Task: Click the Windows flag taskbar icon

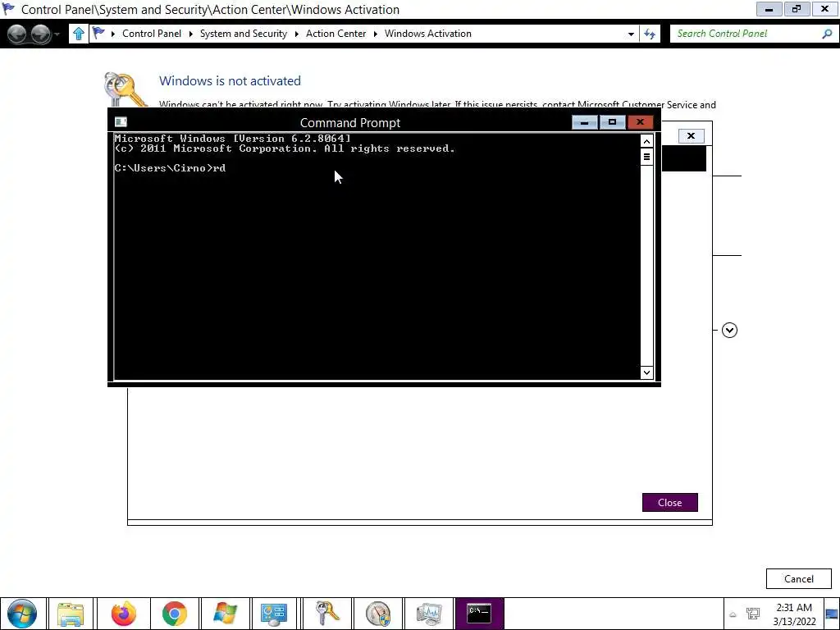Action: pyautogui.click(x=225, y=614)
